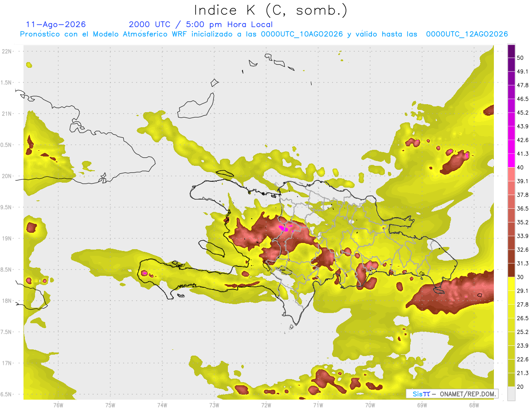Image resolution: width=532 pixels, height=411 pixels.
Task: Click the "72W" longitude label
Action: click(266, 405)
